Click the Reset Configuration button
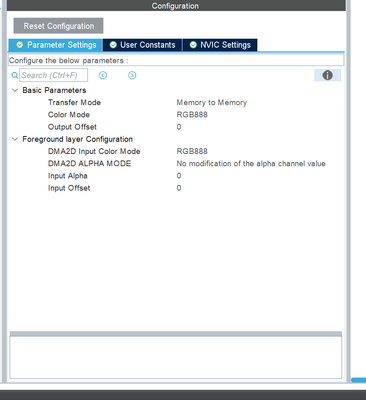The height and width of the screenshot is (400, 366). click(58, 26)
